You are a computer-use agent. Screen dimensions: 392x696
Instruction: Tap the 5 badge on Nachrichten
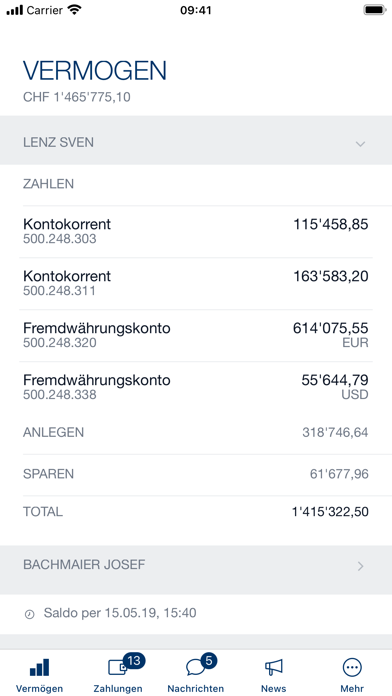tap(209, 661)
